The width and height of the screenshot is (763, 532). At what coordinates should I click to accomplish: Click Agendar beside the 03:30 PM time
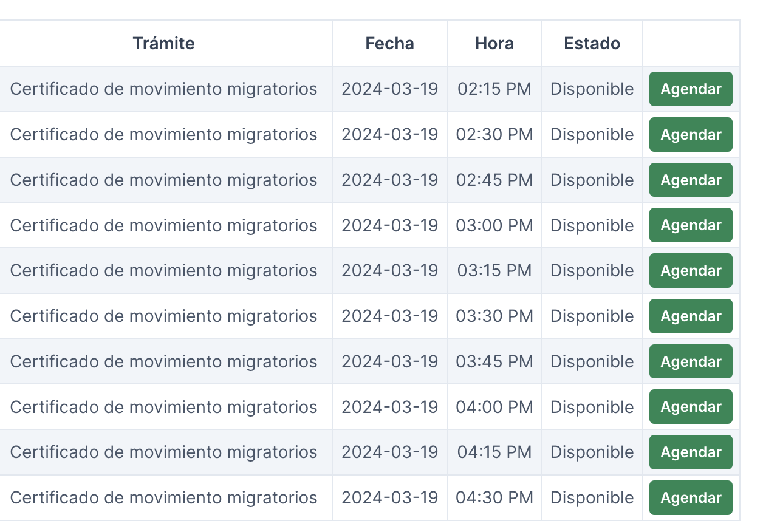pyautogui.click(x=691, y=316)
